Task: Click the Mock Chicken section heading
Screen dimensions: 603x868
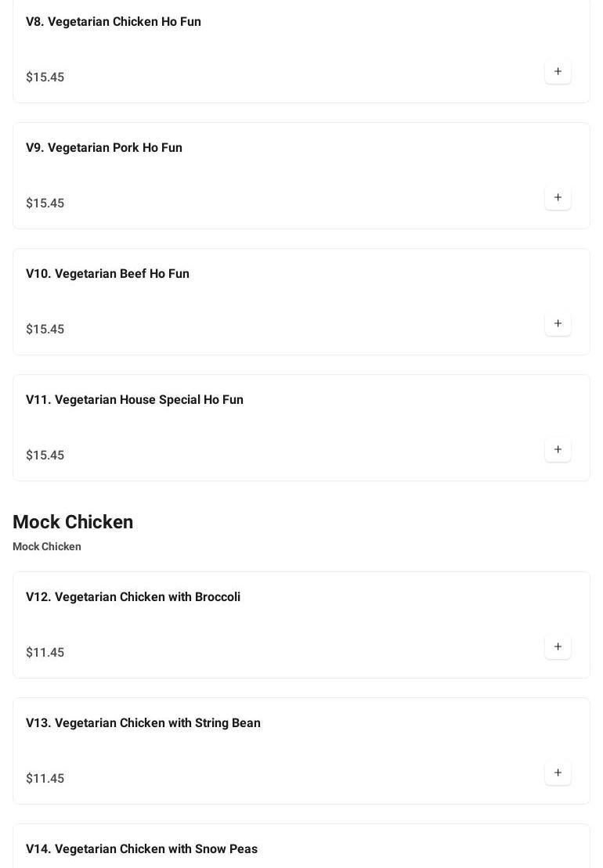Action: [73, 522]
